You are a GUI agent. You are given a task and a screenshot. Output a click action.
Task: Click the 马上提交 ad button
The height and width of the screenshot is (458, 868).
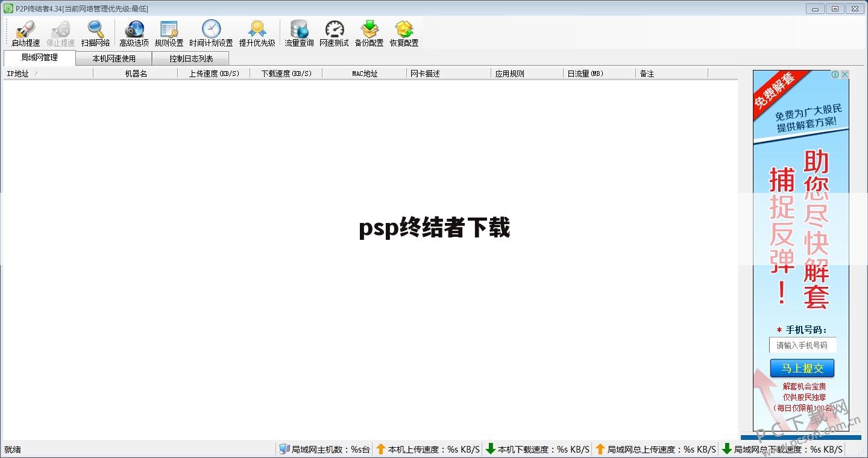point(802,368)
